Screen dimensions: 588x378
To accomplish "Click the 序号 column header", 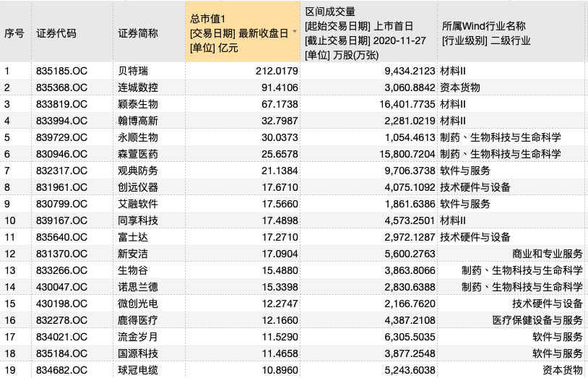I will click(x=14, y=33).
